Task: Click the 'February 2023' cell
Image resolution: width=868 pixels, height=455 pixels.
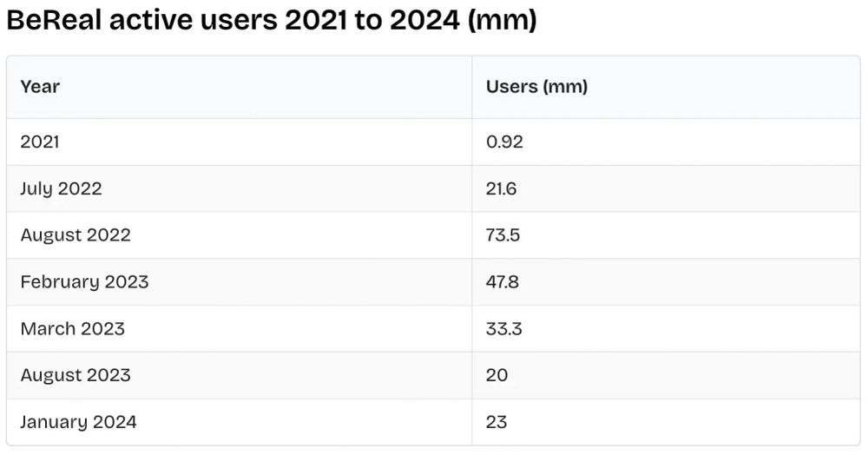Action: tap(84, 282)
